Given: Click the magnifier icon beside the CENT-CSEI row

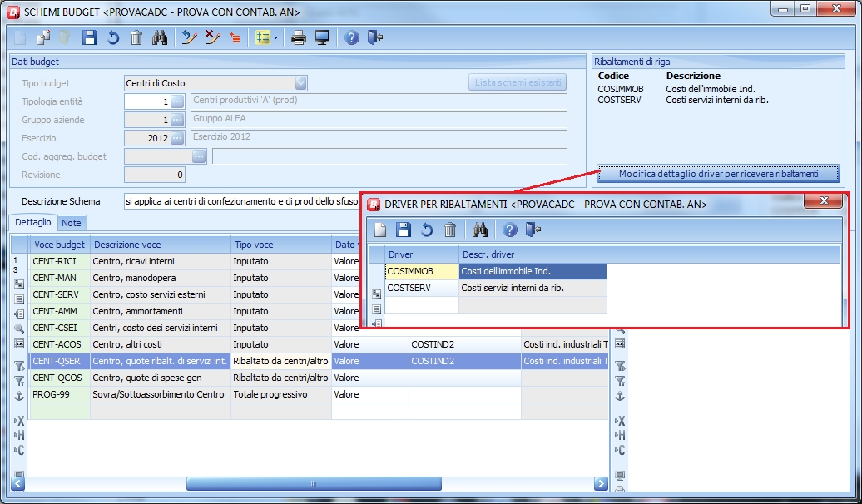Looking at the screenshot, I should pos(19,329).
